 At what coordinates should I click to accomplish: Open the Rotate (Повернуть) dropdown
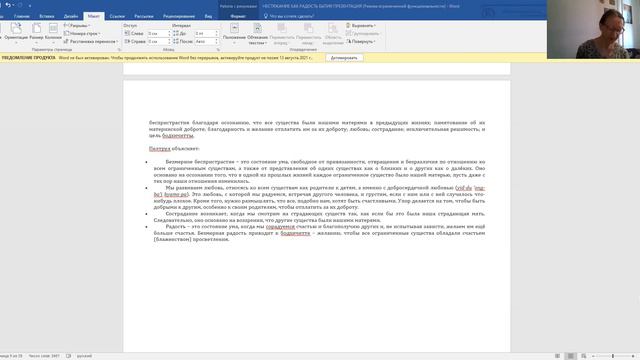tap(361, 41)
